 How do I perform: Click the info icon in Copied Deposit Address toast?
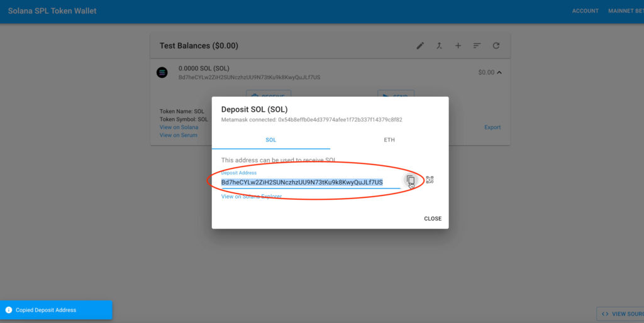pos(9,310)
